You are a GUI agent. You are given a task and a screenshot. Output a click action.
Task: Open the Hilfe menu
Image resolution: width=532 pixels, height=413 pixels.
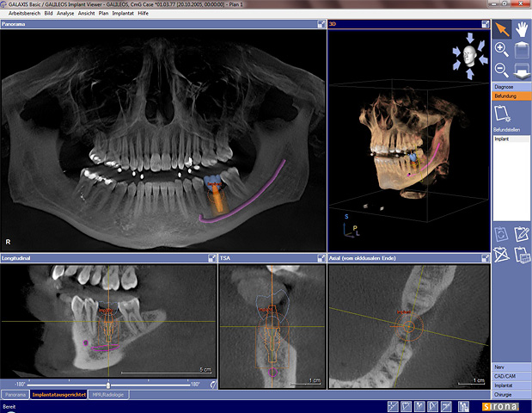[x=144, y=13]
